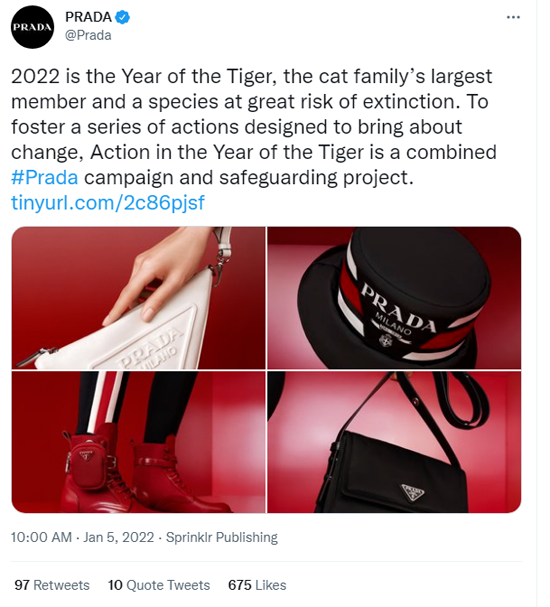Click the 10:00 AM timestamp

pos(41,537)
